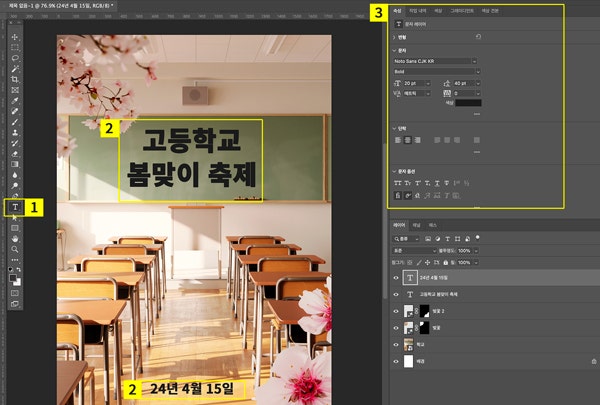Toggle layer filtering on/off switch
Viewport: 600px width, 405px height.
pyautogui.click(x=478, y=238)
